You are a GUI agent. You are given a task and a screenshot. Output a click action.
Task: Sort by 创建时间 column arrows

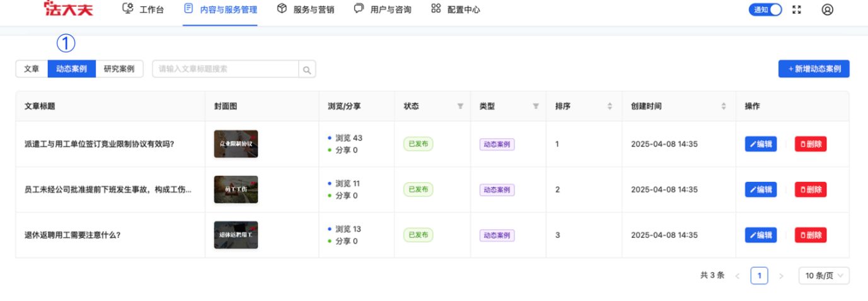coord(723,106)
